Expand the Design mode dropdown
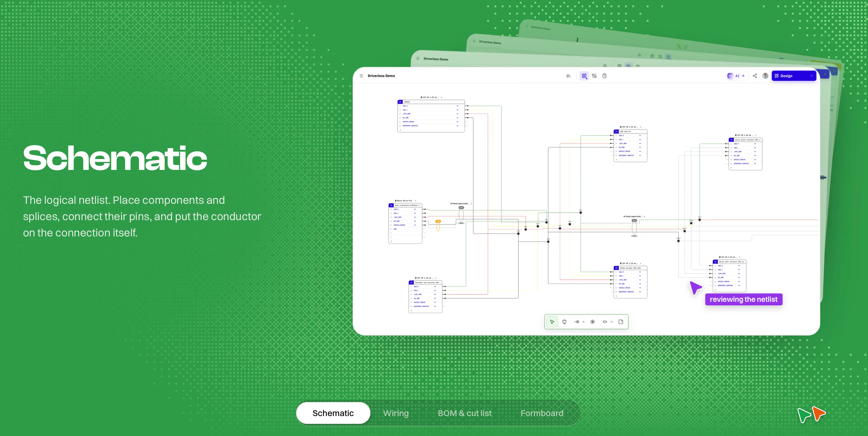868x436 pixels. (x=794, y=76)
